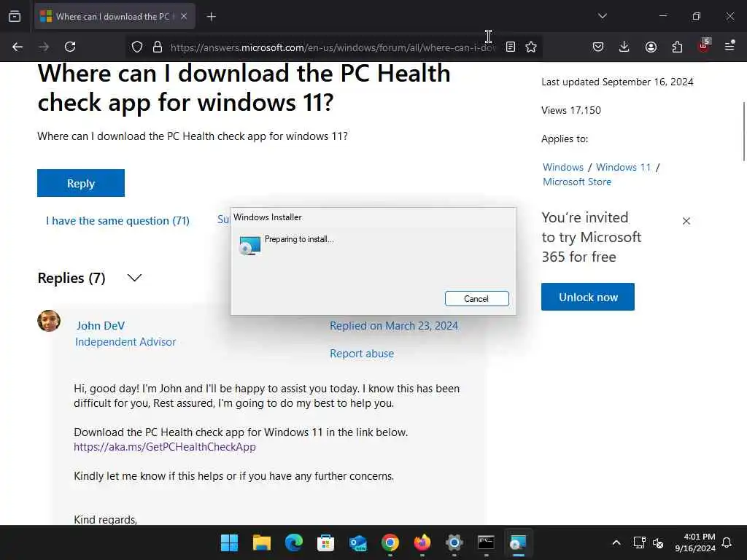Bookmark this page with the star icon
This screenshot has width=747, height=560.
click(x=531, y=47)
